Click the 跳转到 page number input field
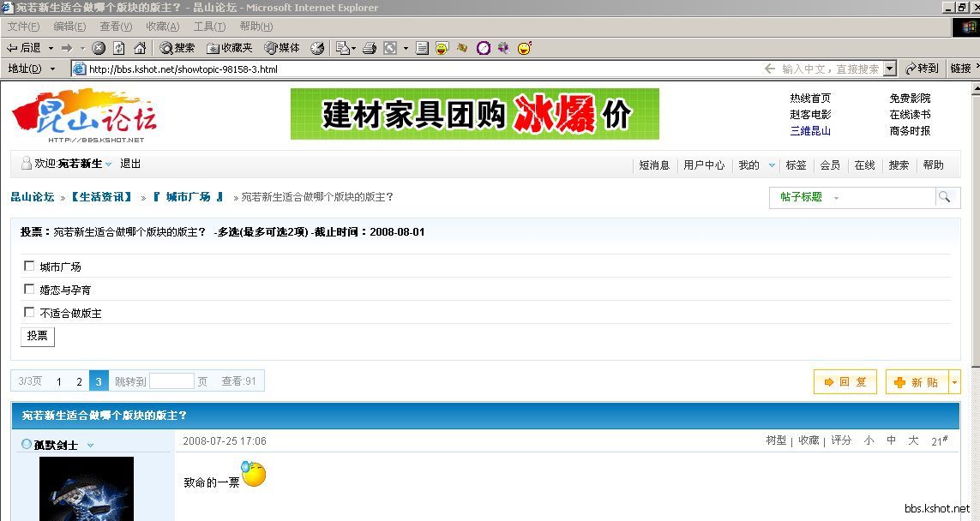 (171, 381)
